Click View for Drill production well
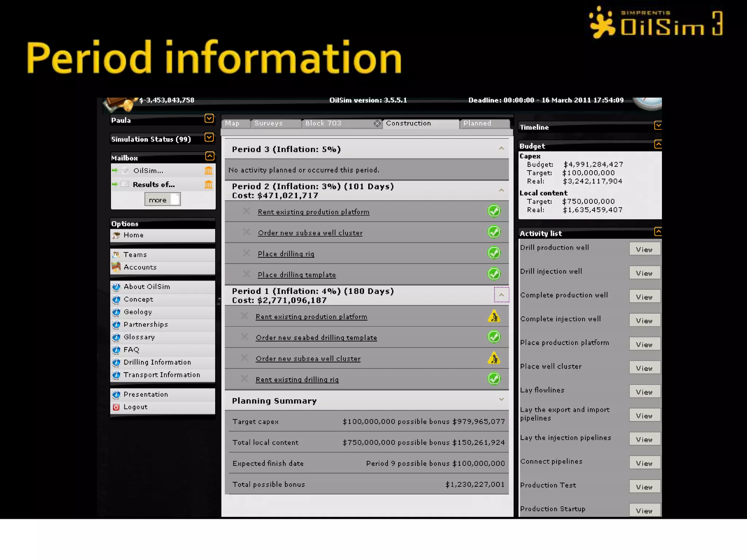This screenshot has width=747, height=560. coord(644,249)
